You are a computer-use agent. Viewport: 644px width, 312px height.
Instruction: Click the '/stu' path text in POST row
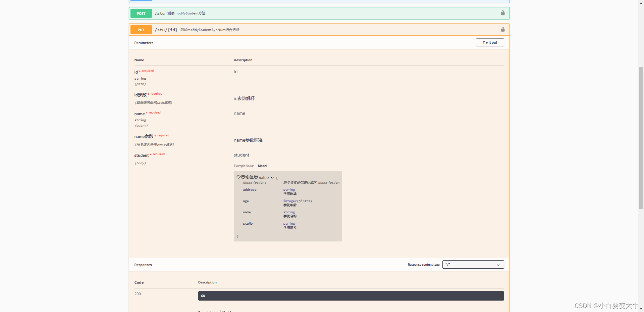point(160,13)
